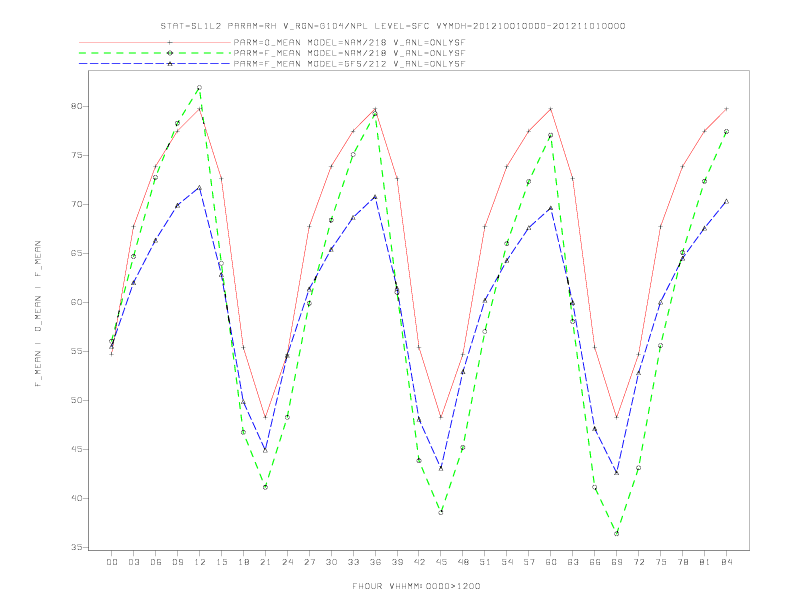
Task: Click y-axis tick label 75
Action: [76, 156]
